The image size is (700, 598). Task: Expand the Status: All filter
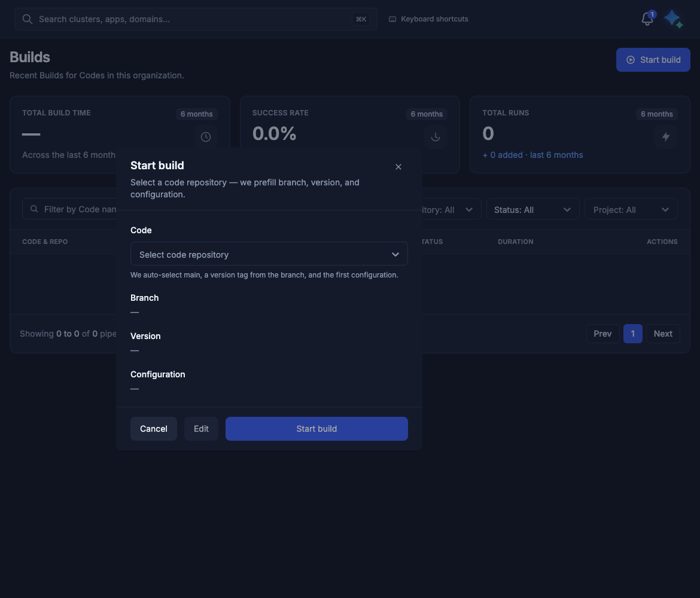point(532,209)
